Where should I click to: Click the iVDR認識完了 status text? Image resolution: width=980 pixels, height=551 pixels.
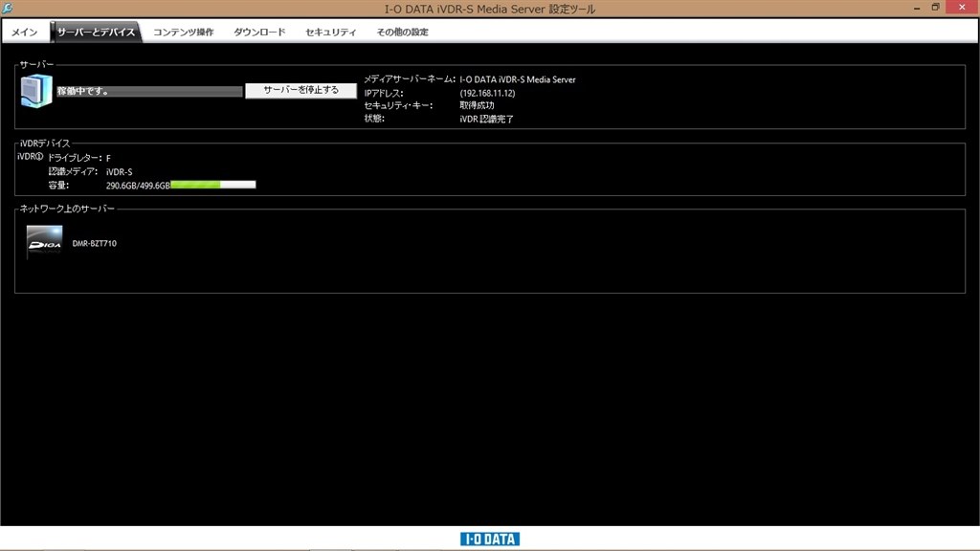click(486, 119)
